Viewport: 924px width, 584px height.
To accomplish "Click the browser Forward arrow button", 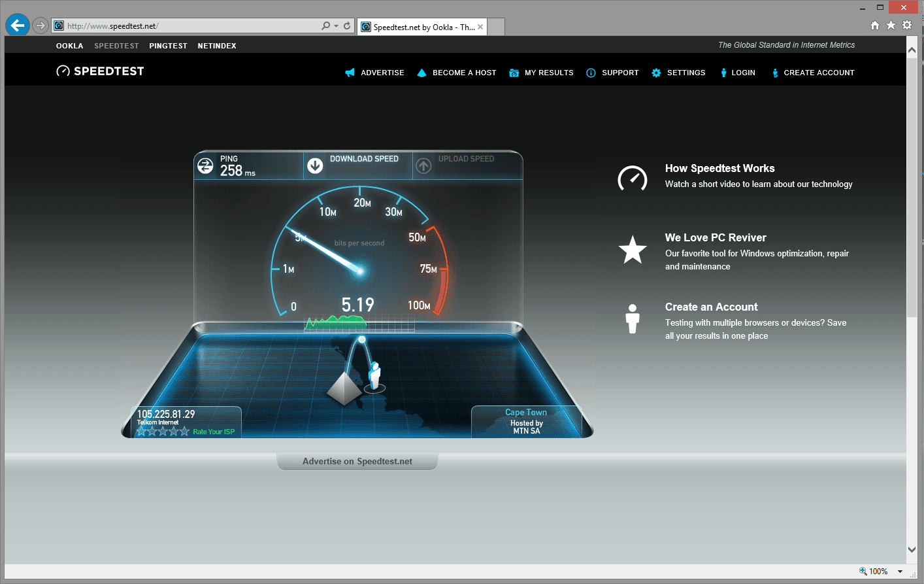I will pyautogui.click(x=41, y=26).
